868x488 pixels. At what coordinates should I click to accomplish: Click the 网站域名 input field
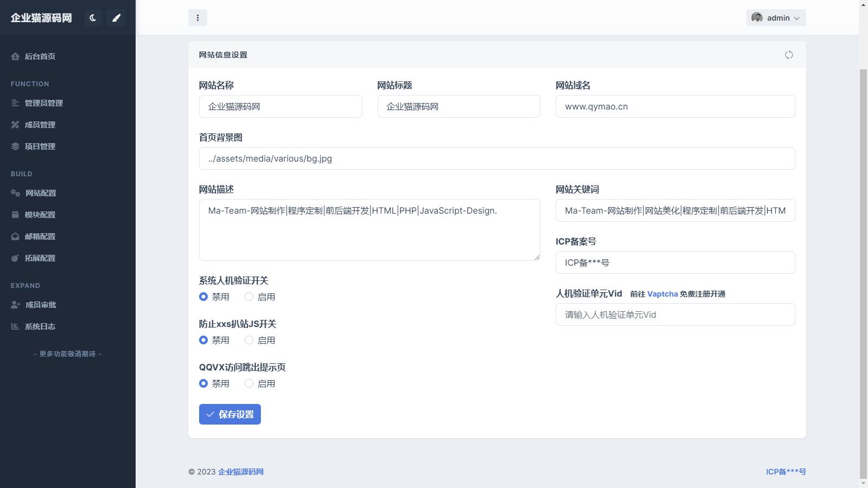pos(675,106)
